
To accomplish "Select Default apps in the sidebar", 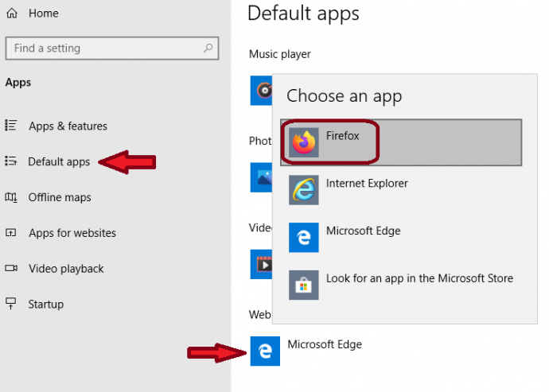I will coord(59,161).
